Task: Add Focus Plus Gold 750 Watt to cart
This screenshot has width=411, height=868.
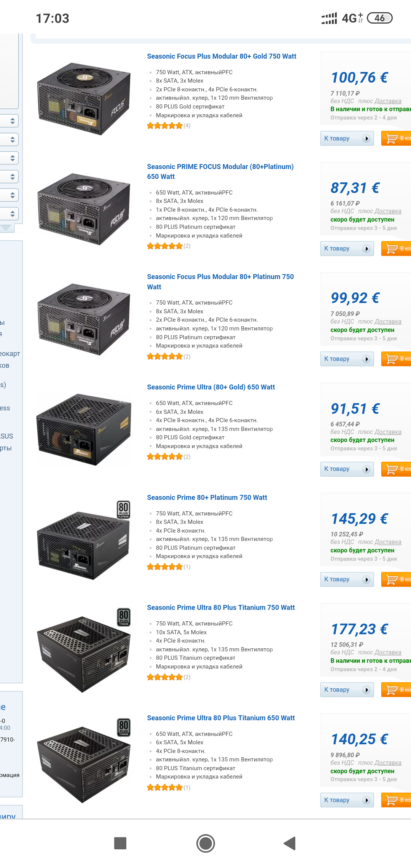Action: (x=396, y=138)
